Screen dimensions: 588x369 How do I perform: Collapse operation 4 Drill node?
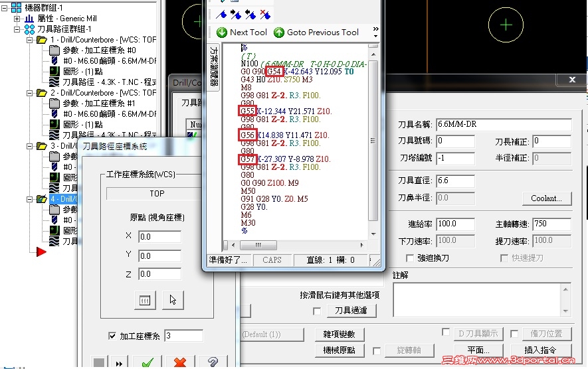[x=30, y=199]
